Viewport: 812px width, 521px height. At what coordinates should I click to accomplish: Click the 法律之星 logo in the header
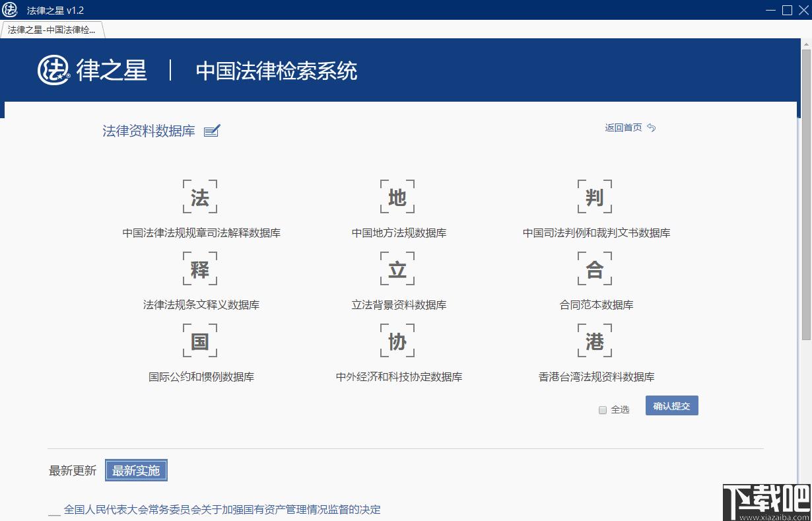(92, 71)
